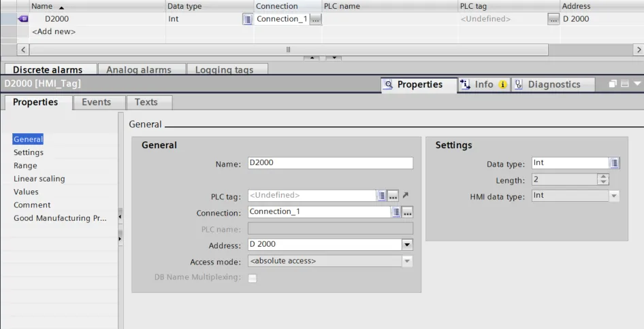Image resolution: width=644 pixels, height=329 pixels.
Task: Click the go-to PLC tag arrow icon
Action: pos(406,196)
